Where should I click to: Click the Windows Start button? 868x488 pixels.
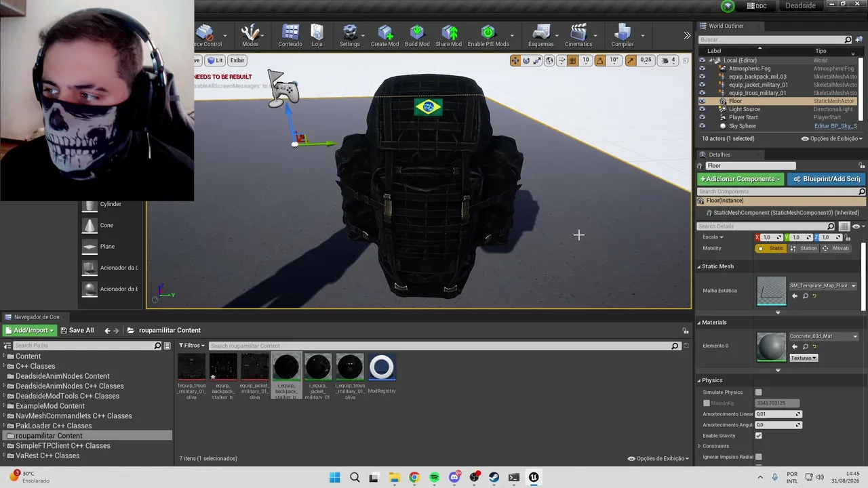[335, 477]
